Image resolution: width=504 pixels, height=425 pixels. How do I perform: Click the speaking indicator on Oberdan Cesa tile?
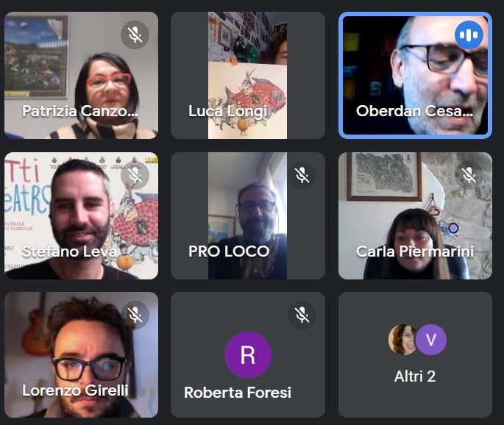[x=469, y=35]
